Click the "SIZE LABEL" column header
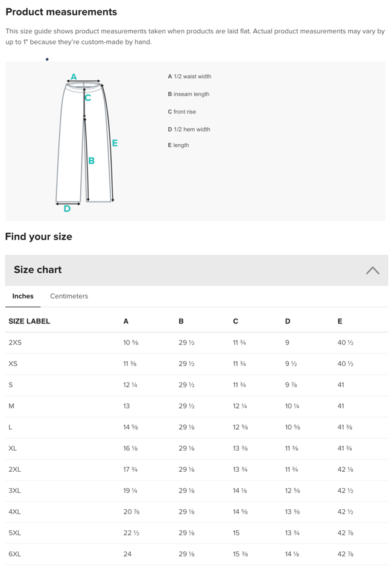Screen dimensions: 392x578 [29, 322]
